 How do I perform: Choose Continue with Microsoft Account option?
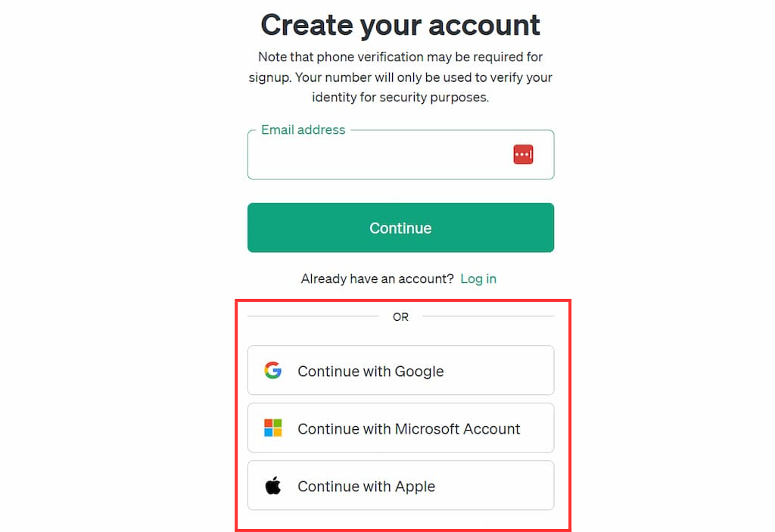(x=400, y=428)
